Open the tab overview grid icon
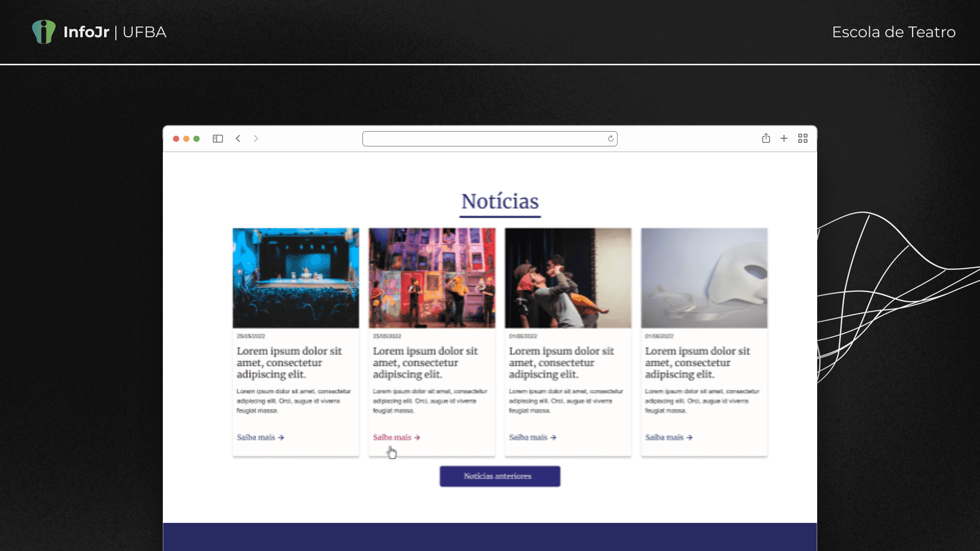 [802, 138]
